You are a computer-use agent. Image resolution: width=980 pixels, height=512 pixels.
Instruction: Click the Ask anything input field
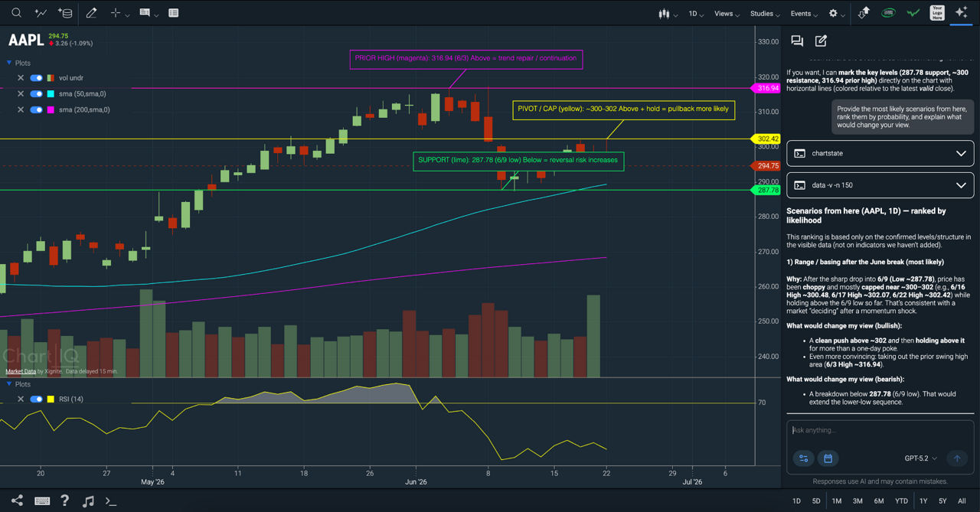[x=880, y=430]
